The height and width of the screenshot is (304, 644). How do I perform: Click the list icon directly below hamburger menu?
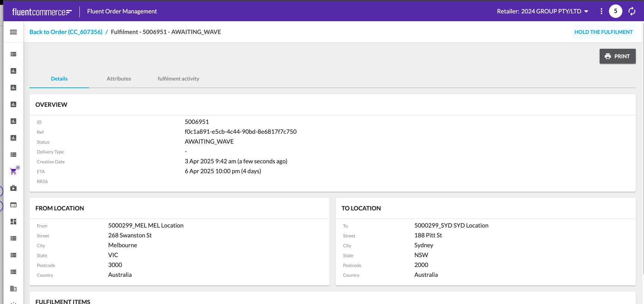pos(13,54)
